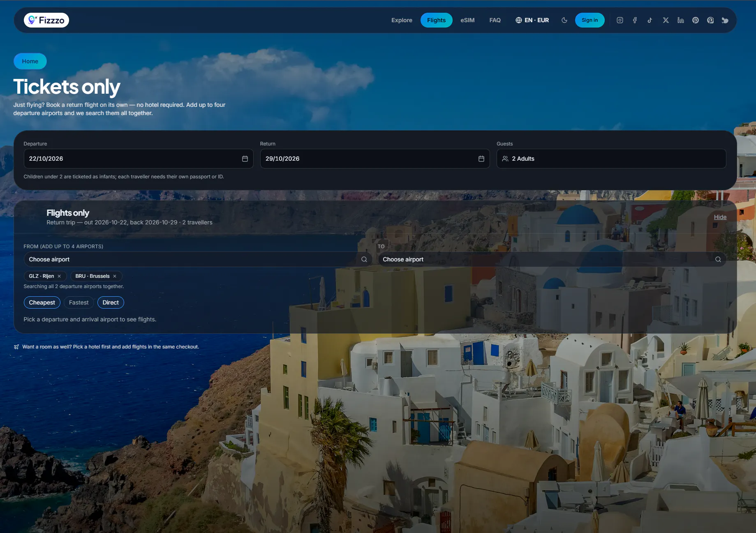
Task: Open the EN · EUR language and currency selector
Action: pyautogui.click(x=532, y=20)
